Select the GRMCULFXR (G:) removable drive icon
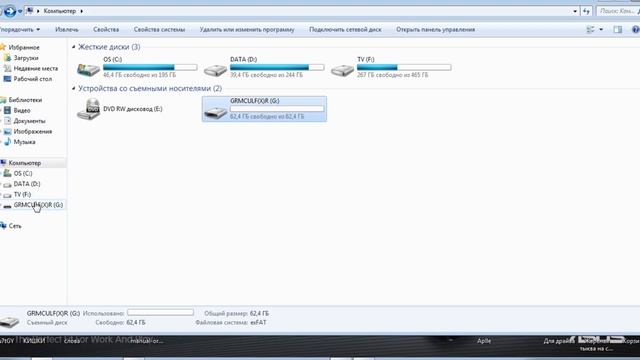 [x=215, y=112]
